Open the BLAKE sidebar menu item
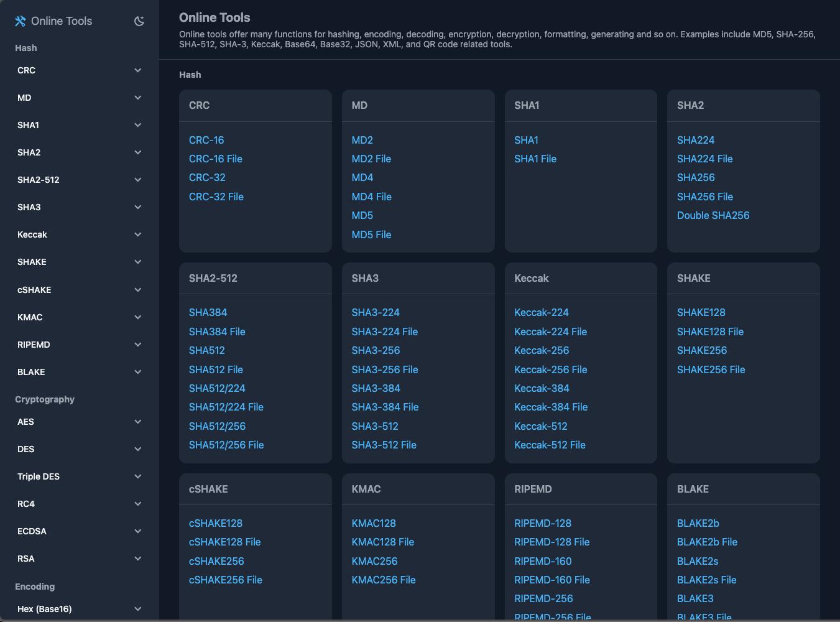 (80, 372)
